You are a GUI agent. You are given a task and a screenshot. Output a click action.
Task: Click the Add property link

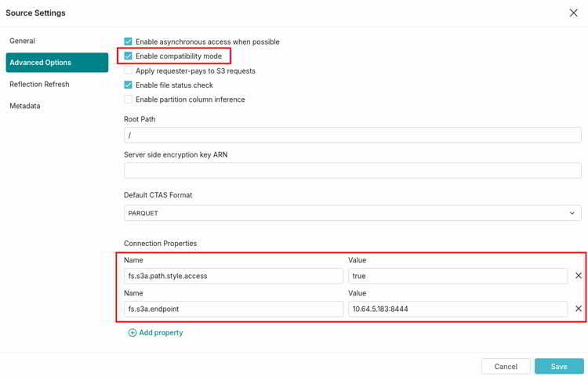coord(156,332)
